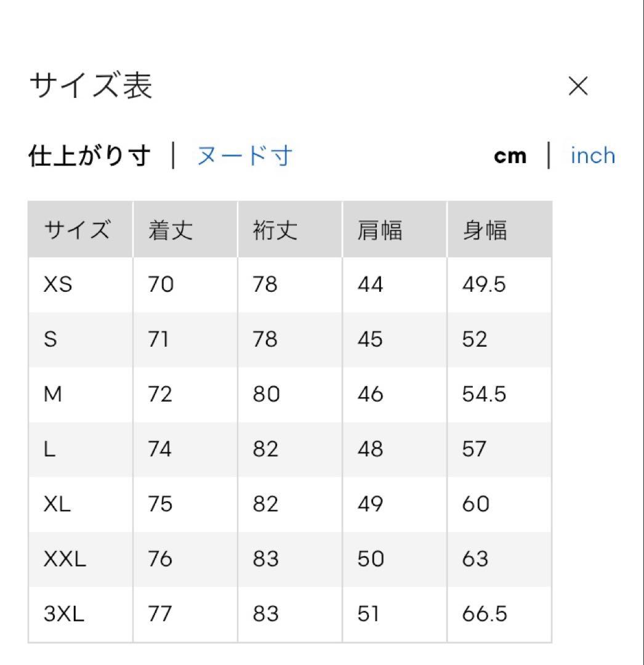Switch to the ヌード寸 tab
The image size is (644, 665).
click(x=244, y=156)
